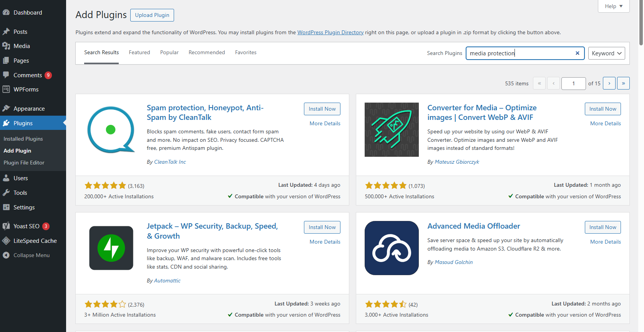This screenshot has width=644, height=332.
Task: Jump to last page of results
Action: pos(623,83)
